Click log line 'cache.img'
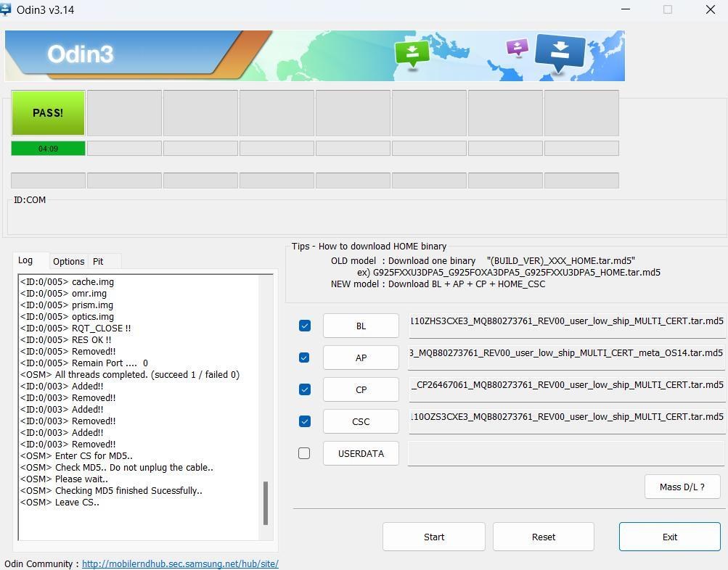Screen dimensions: 728x570 (x=67, y=282)
